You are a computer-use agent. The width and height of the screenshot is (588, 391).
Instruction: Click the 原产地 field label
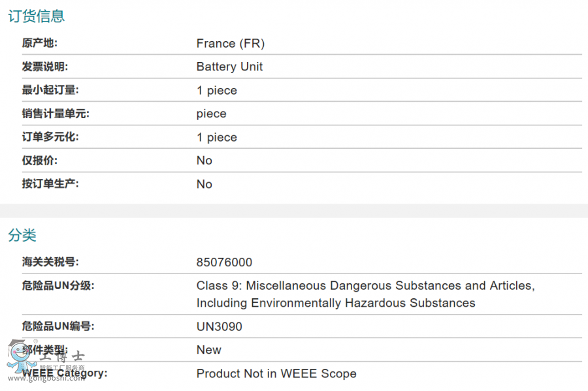coord(40,44)
